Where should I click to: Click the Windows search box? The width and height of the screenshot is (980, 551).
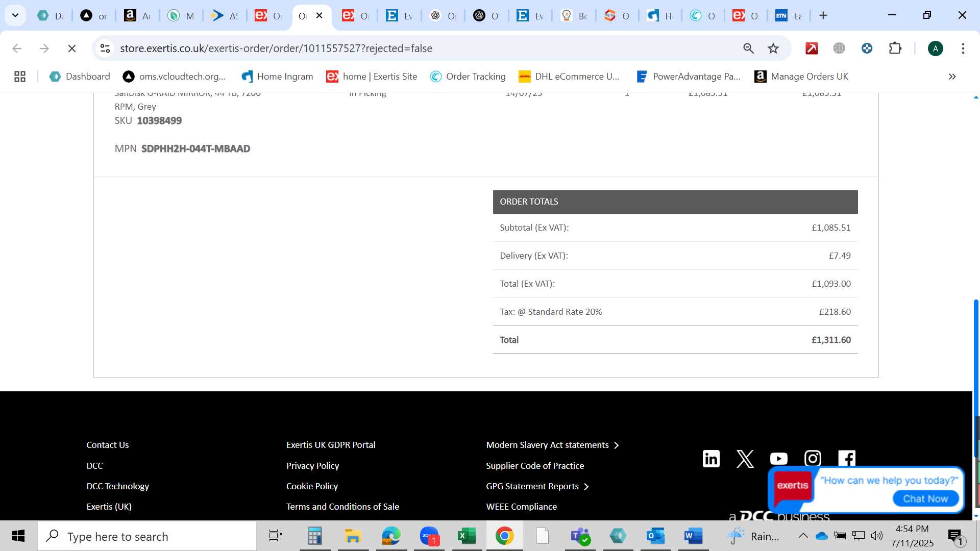147,536
